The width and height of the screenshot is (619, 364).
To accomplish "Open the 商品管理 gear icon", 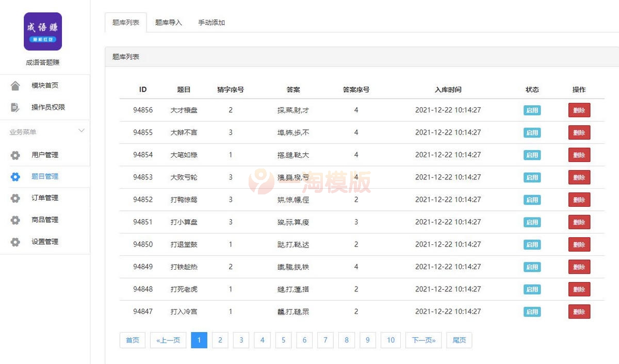I will point(16,220).
